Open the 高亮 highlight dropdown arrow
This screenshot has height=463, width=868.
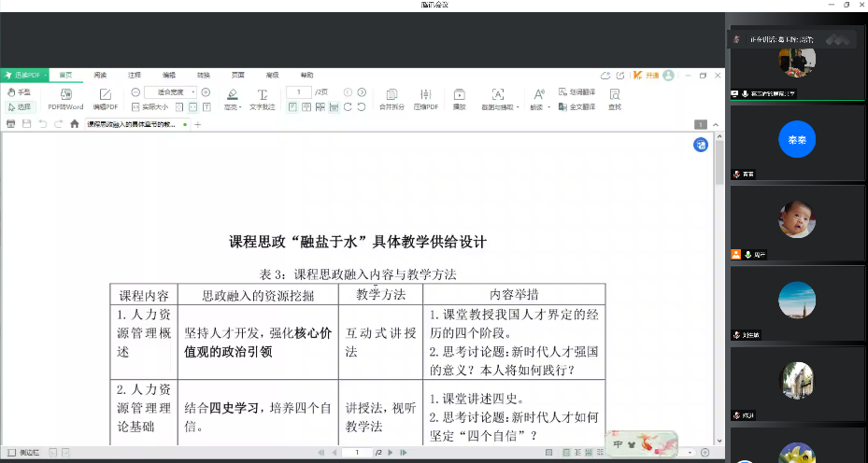click(241, 107)
